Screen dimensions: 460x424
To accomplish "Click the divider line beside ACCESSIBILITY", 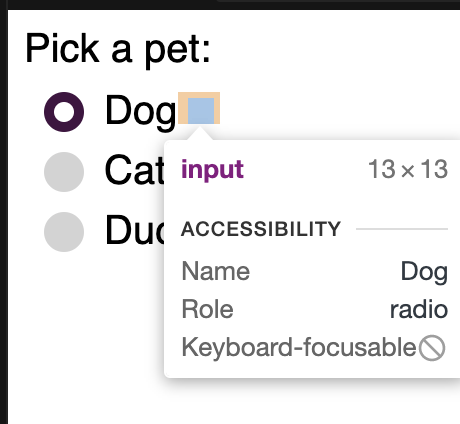I will click(402, 229).
